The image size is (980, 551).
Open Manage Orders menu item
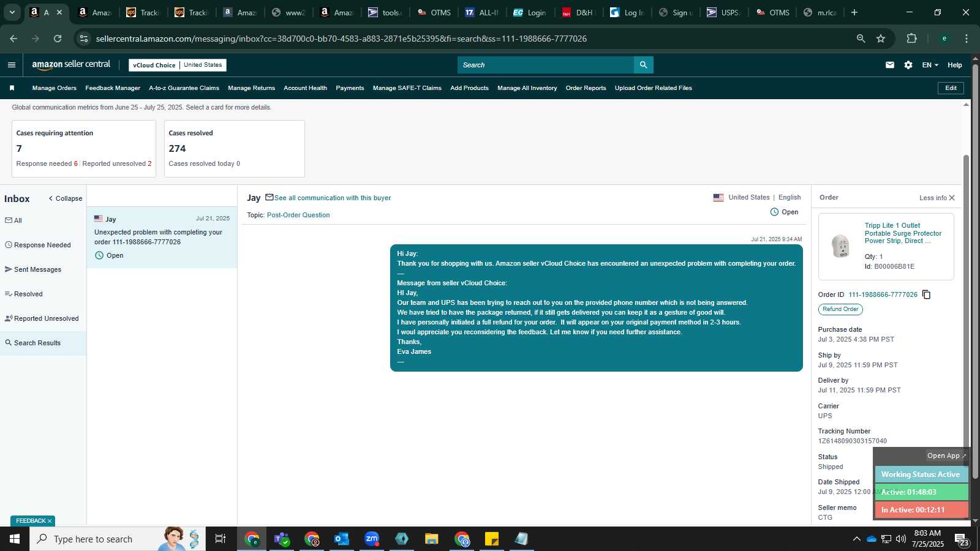point(55,88)
